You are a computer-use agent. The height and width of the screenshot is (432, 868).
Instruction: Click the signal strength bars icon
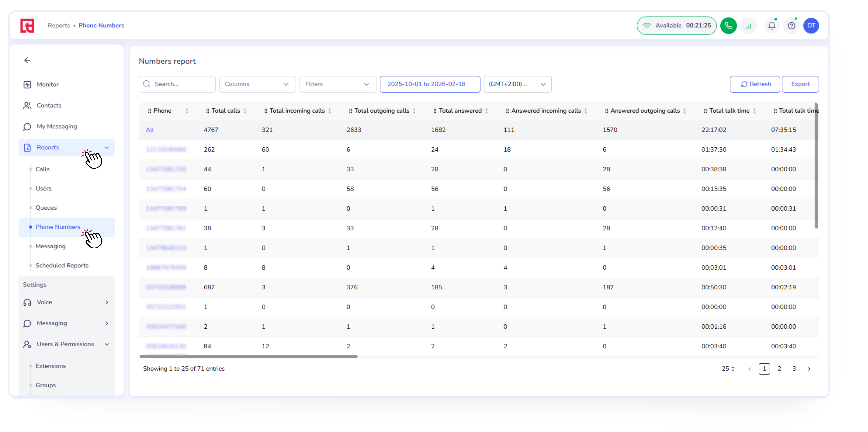pos(748,26)
